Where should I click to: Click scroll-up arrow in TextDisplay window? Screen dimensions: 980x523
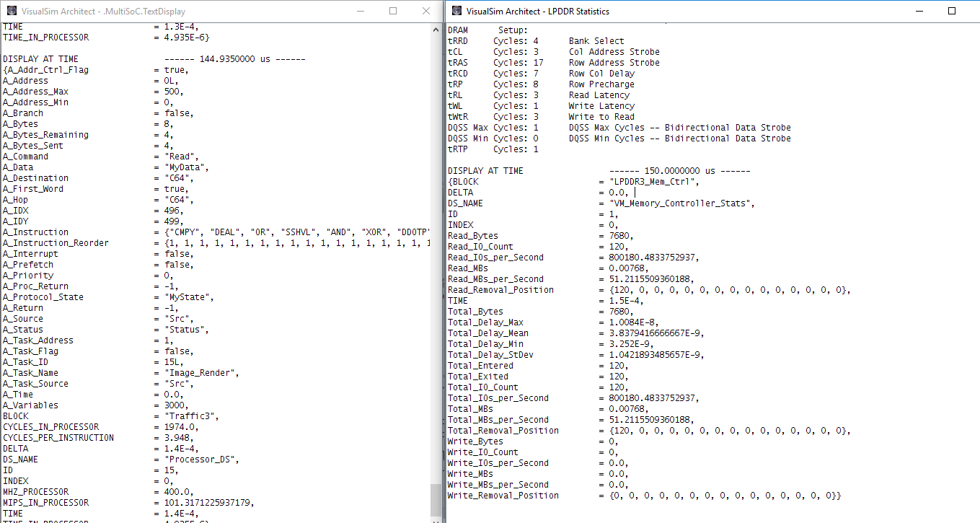[436, 29]
